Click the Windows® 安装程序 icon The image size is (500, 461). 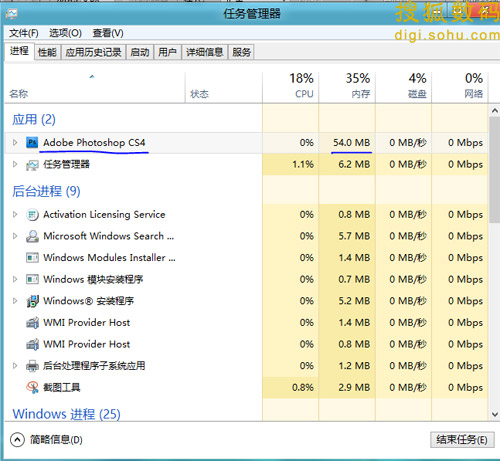coord(32,301)
